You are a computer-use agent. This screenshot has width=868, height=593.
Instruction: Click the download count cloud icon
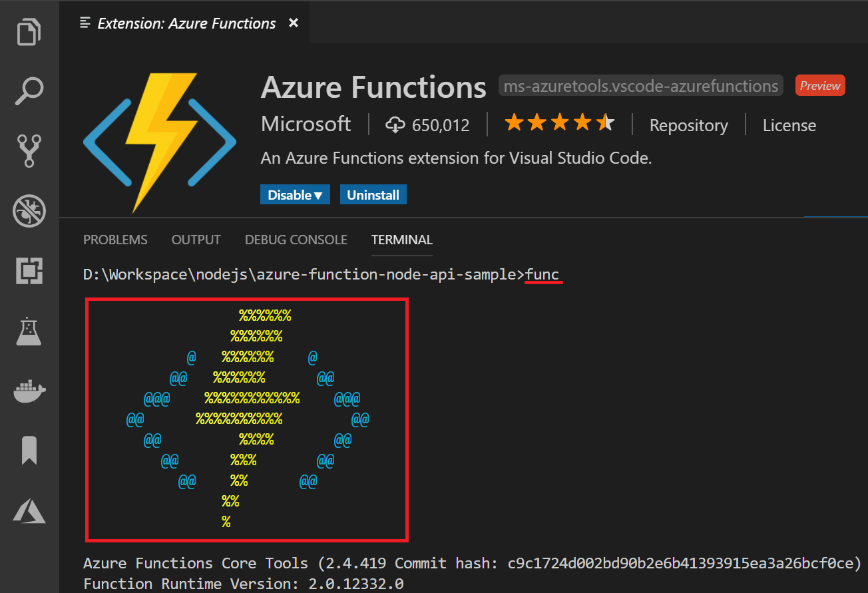(x=395, y=124)
